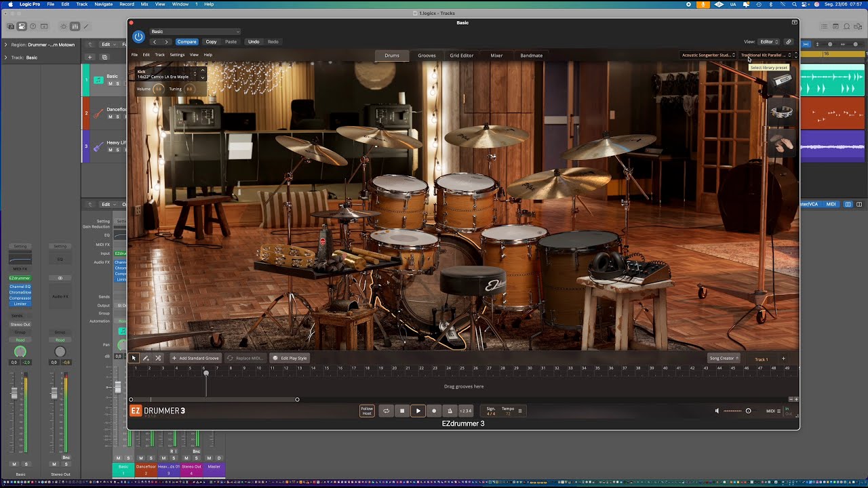Click the Copy button in plugin header

(x=212, y=42)
